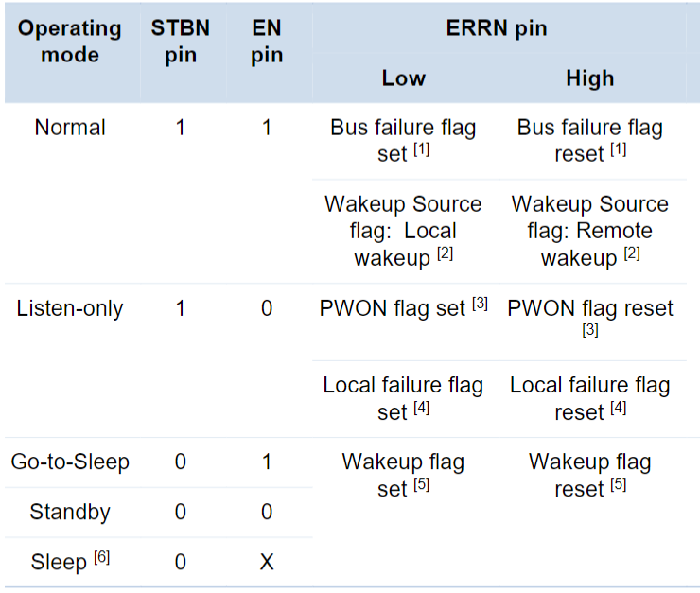Image resolution: width=700 pixels, height=593 pixels.
Task: Click the Standby mode cell
Action: tap(70, 512)
